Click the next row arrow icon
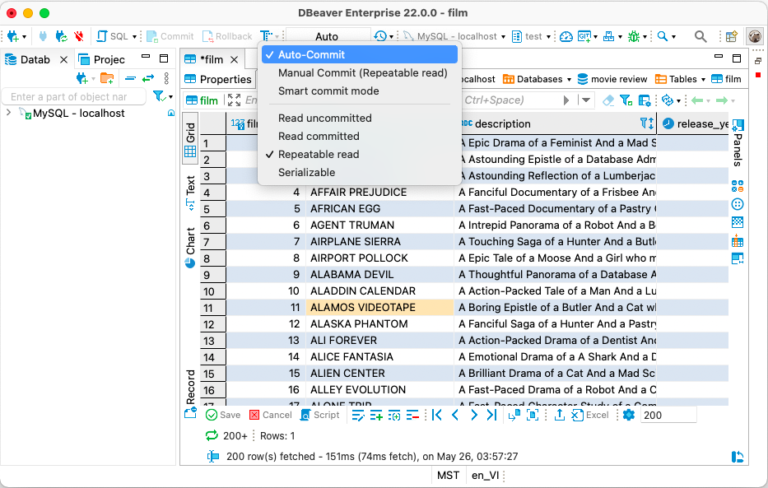The image size is (768, 488). pyautogui.click(x=474, y=415)
